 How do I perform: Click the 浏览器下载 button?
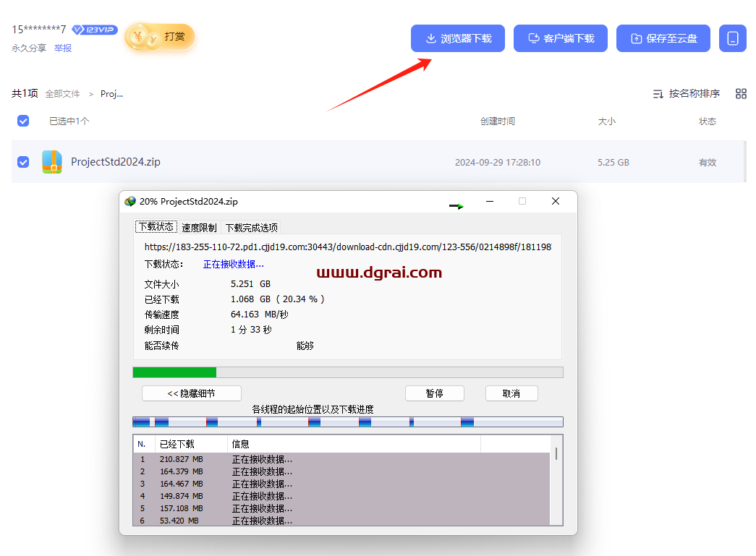click(x=458, y=38)
